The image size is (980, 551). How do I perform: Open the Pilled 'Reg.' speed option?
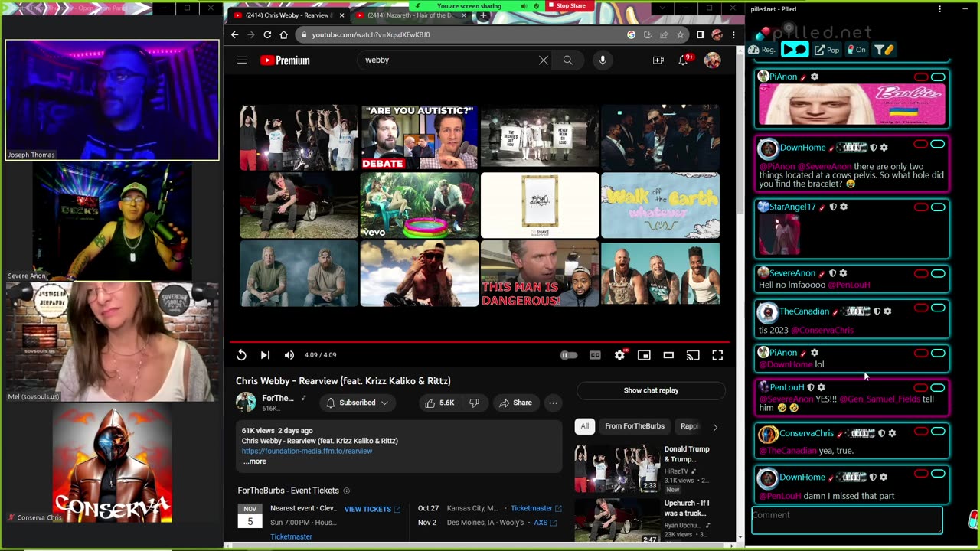(763, 50)
